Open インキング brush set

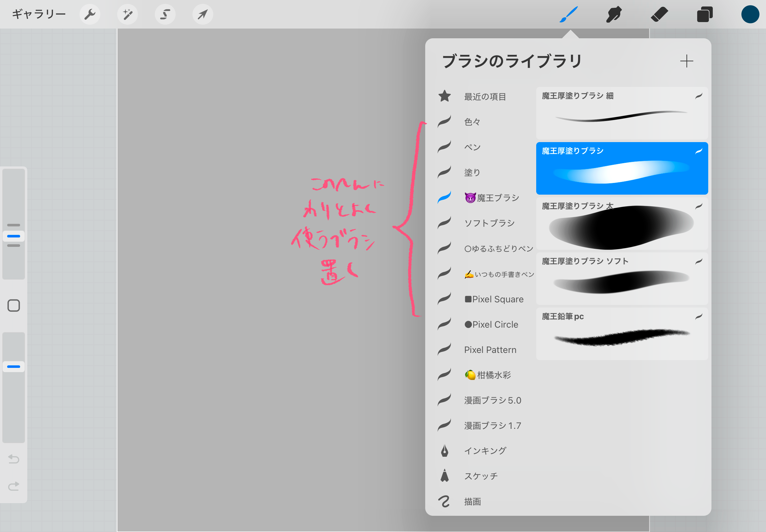486,451
